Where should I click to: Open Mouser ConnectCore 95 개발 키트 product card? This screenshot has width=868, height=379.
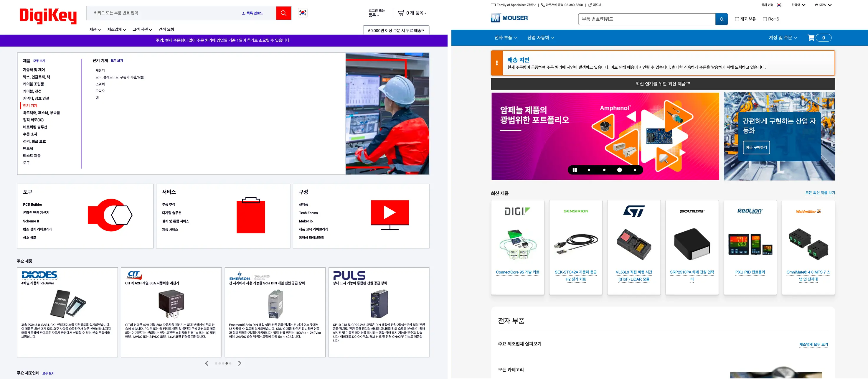[517, 247]
